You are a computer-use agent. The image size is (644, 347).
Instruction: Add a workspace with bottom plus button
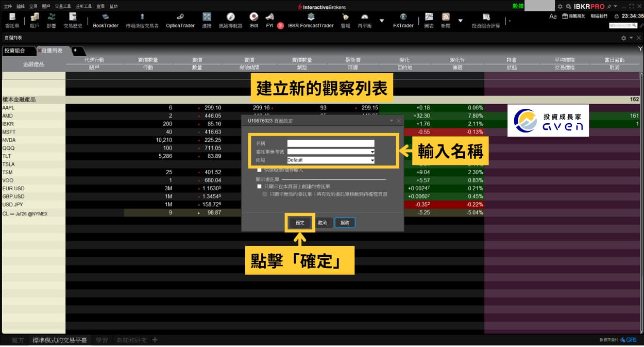(155, 340)
